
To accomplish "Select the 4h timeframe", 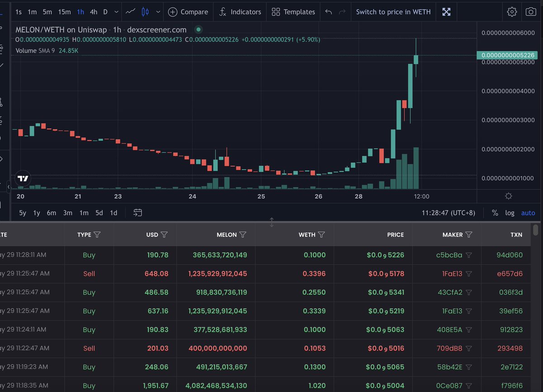I will [x=93, y=12].
